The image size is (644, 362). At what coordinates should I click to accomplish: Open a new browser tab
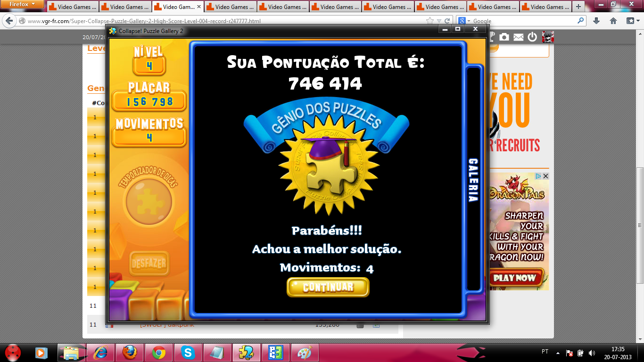pos(578,7)
